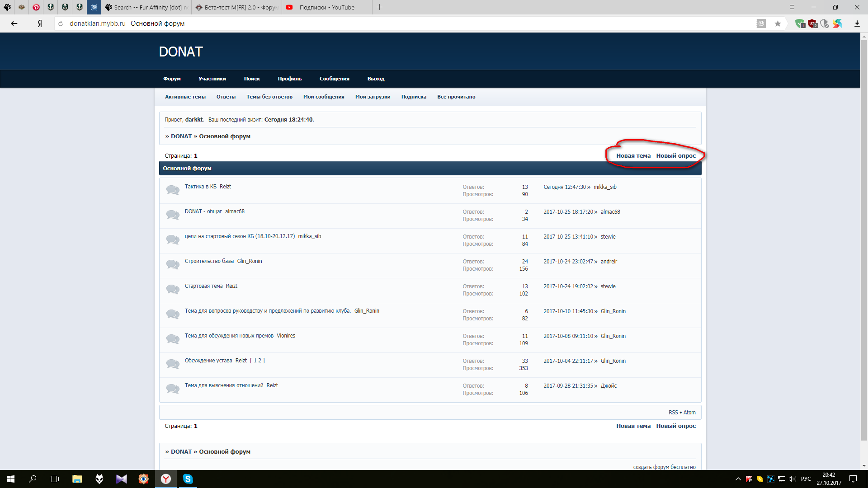Open a new browser tab
868x488 pixels.
point(380,7)
